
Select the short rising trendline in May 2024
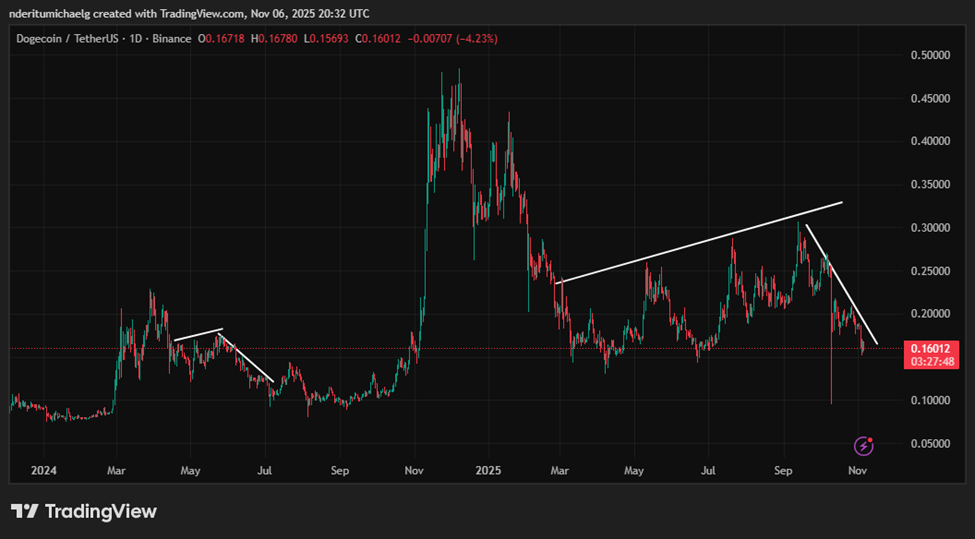[x=197, y=335]
